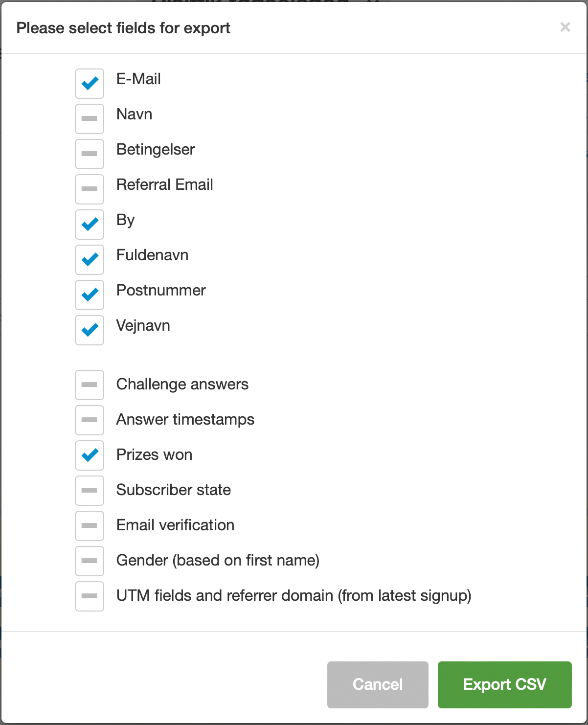Select the Referral Email checkbox
Image resolution: width=588 pixels, height=725 pixels.
[x=90, y=189]
